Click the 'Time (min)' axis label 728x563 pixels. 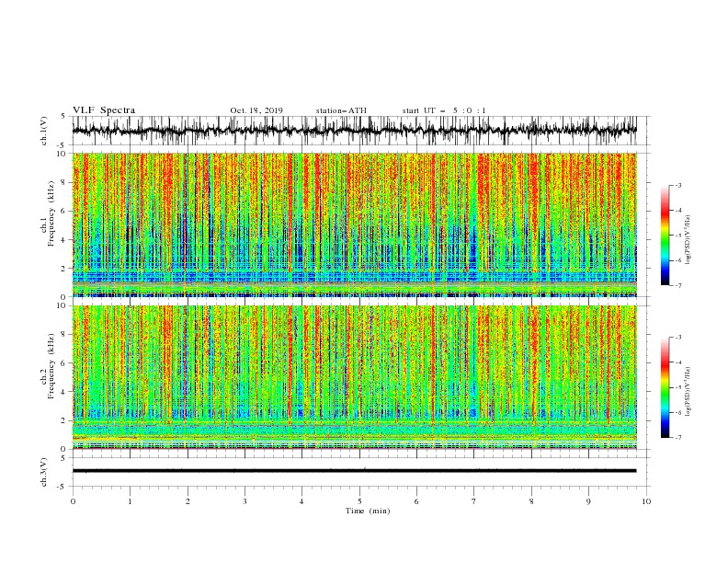point(368,511)
